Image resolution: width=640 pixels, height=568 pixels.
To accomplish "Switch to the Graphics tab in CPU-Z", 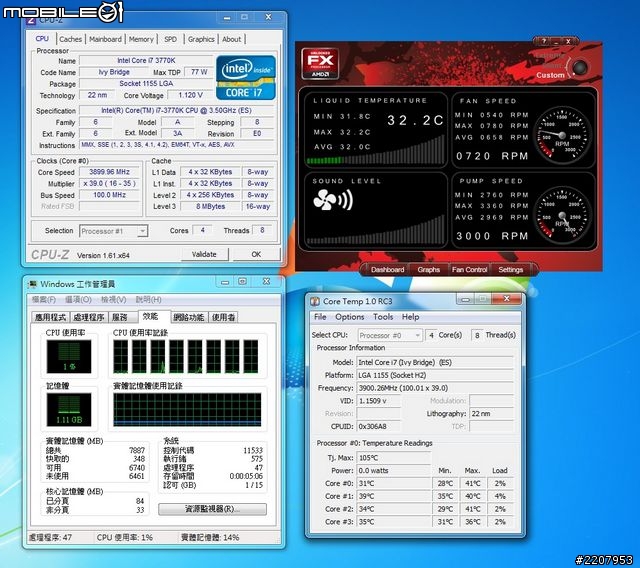I will 201,39.
